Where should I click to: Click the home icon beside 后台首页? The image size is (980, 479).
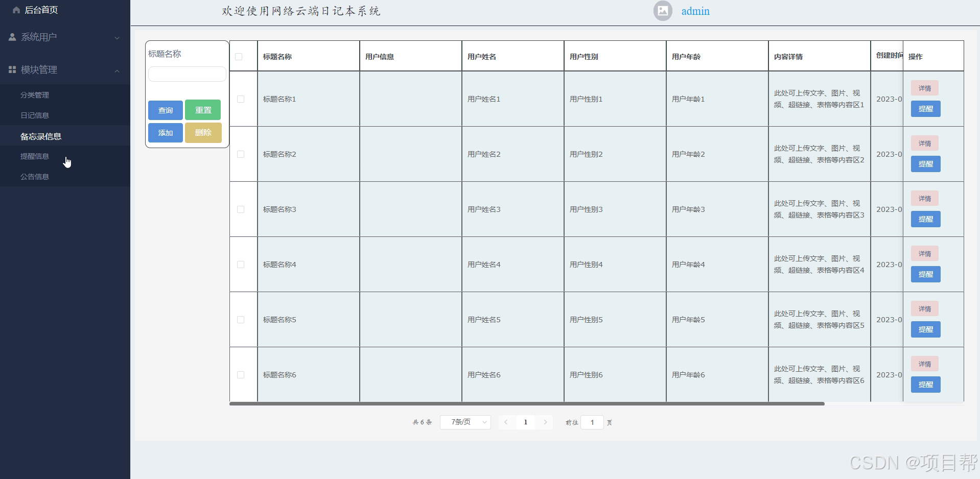point(16,10)
